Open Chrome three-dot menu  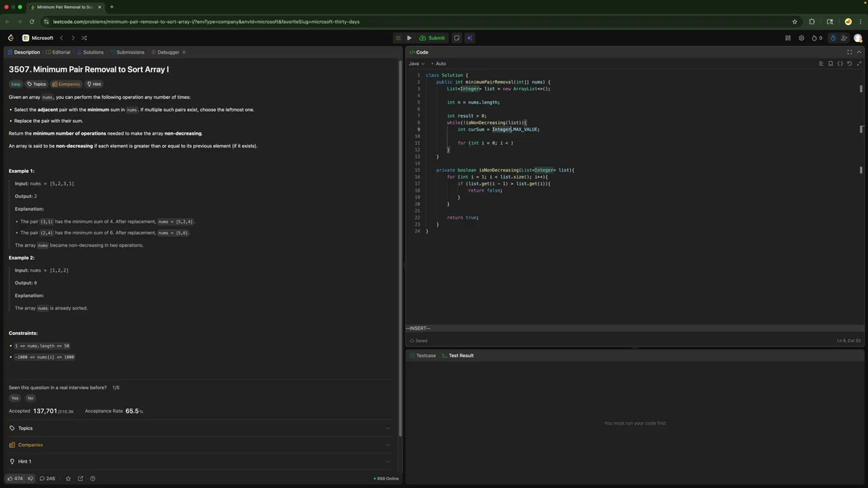[861, 22]
